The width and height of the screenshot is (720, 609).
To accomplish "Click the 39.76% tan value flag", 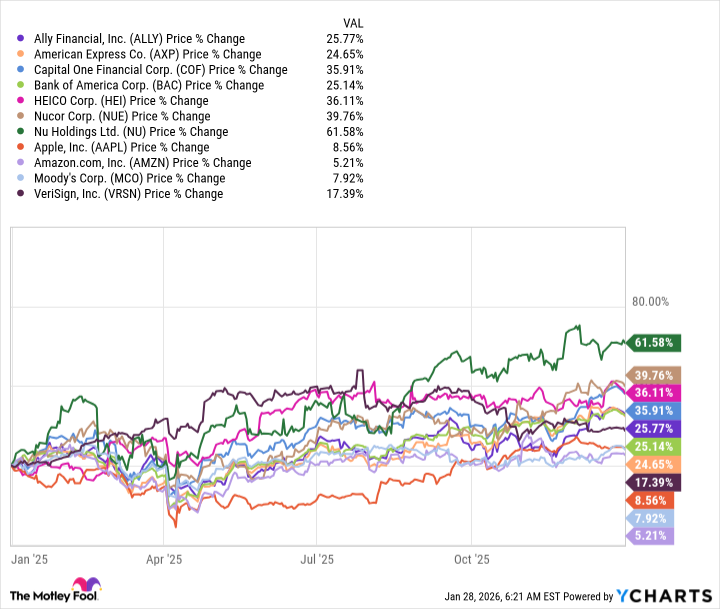I will [x=650, y=374].
